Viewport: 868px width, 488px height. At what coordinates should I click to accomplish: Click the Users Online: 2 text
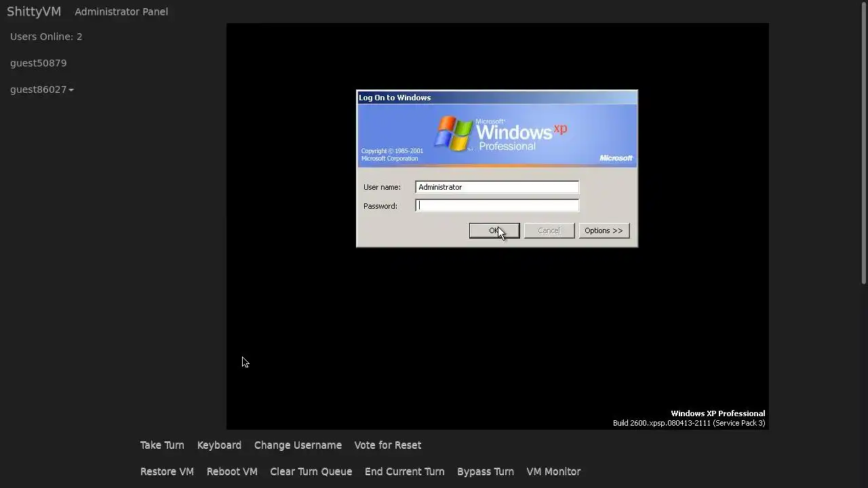coord(46,37)
